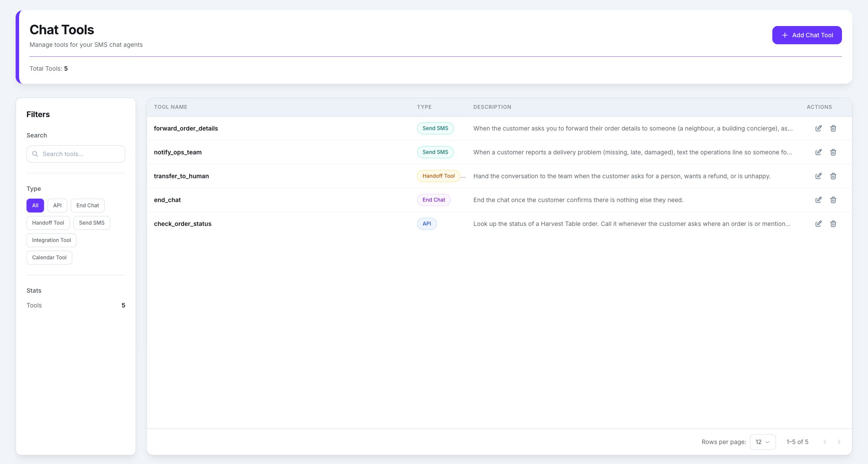Image resolution: width=868 pixels, height=464 pixels.
Task: Filter tools by Integration Tool type
Action: [52, 240]
